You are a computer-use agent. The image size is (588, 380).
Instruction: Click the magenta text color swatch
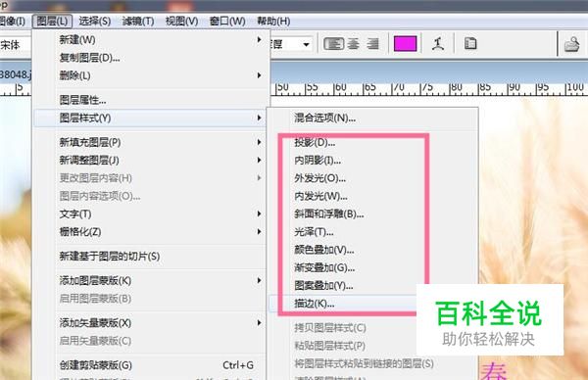coord(405,44)
